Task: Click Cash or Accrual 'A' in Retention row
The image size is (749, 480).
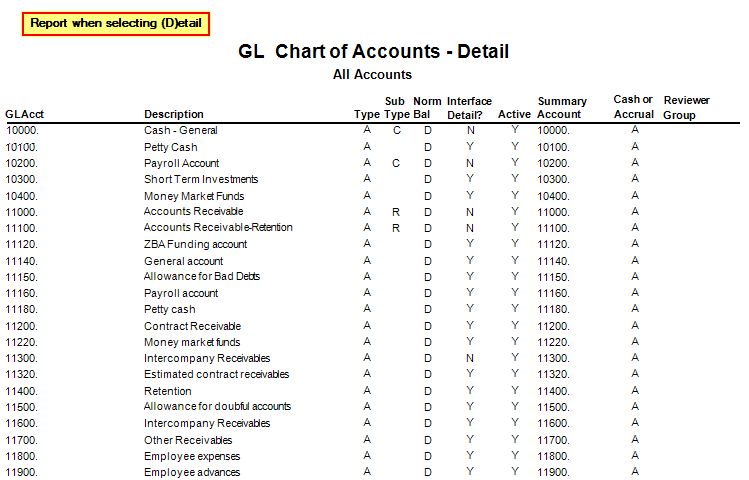Action: click(x=635, y=390)
